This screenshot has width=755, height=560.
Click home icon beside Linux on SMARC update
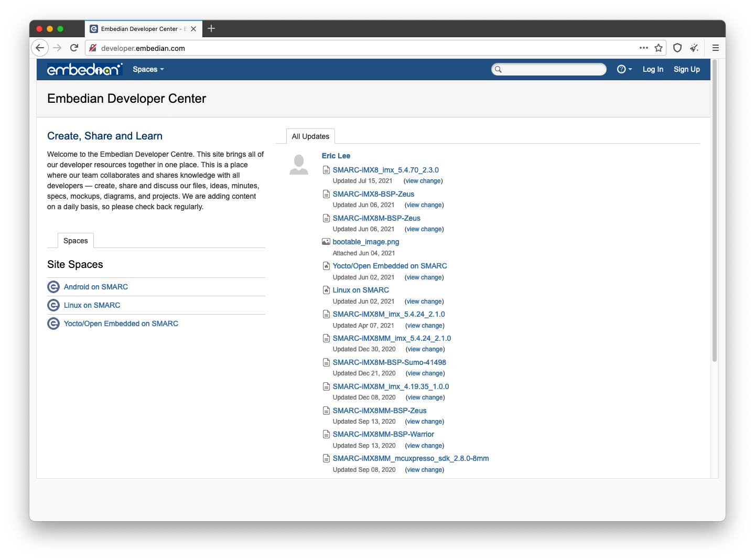pyautogui.click(x=326, y=290)
